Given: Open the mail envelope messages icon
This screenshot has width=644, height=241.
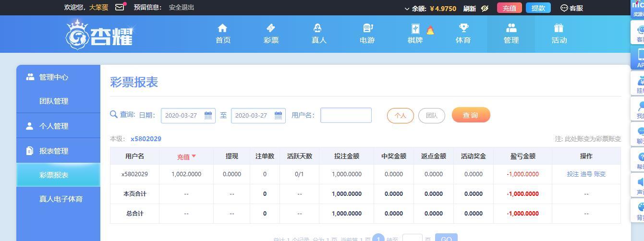Looking at the screenshot, I should pyautogui.click(x=120, y=8).
